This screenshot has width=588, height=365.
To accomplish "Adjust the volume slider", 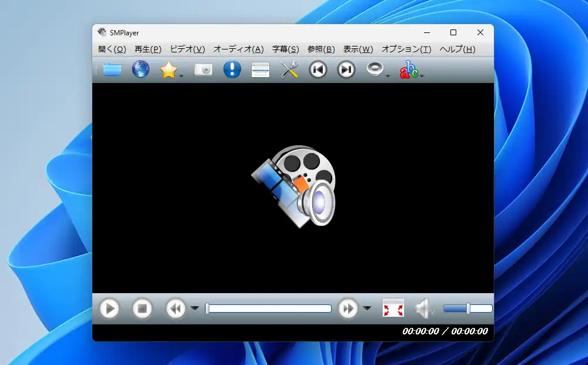I will (467, 307).
